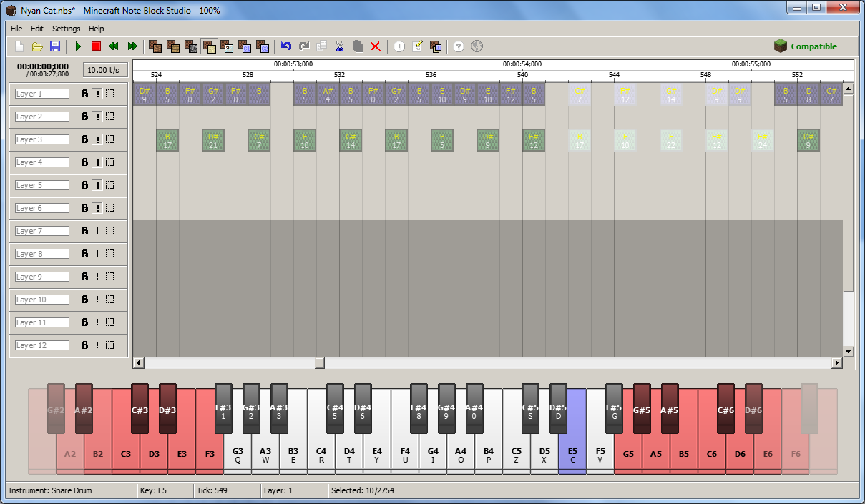
Task: Open the Settings menu
Action: pyautogui.click(x=67, y=29)
